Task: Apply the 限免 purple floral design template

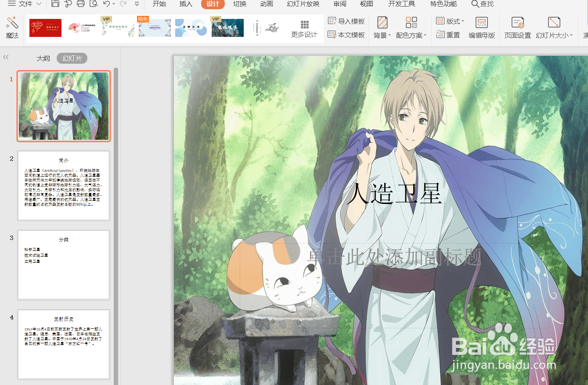Action: tap(155, 27)
